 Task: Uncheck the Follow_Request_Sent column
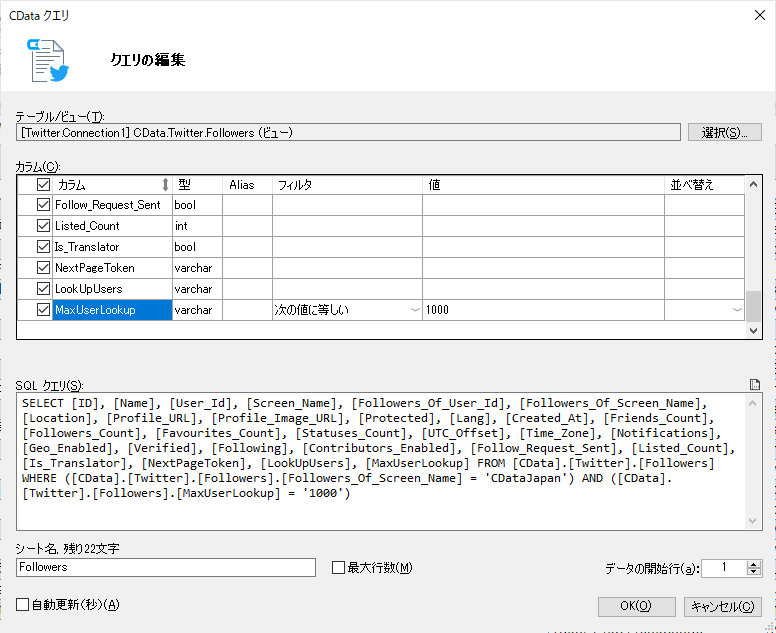point(43,204)
